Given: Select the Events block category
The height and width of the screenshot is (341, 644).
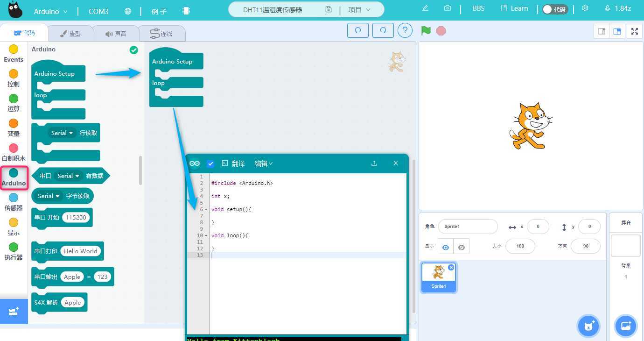Looking at the screenshot, I should click(14, 53).
